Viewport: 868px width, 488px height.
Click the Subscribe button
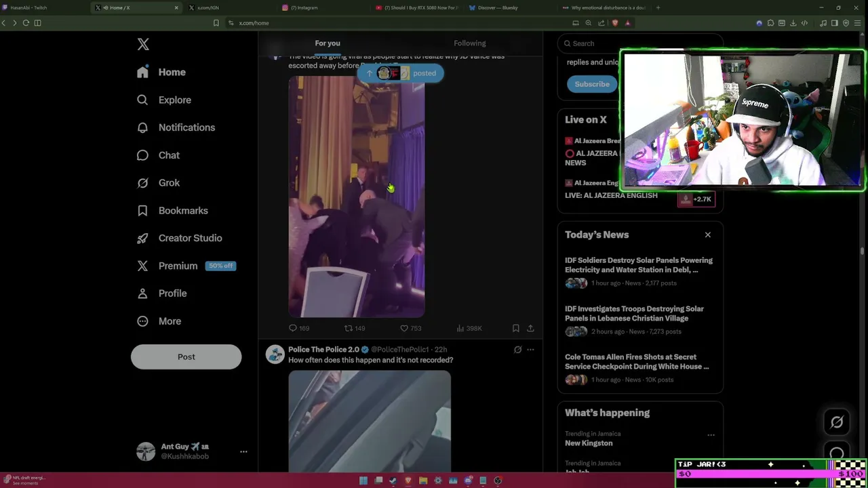point(592,84)
